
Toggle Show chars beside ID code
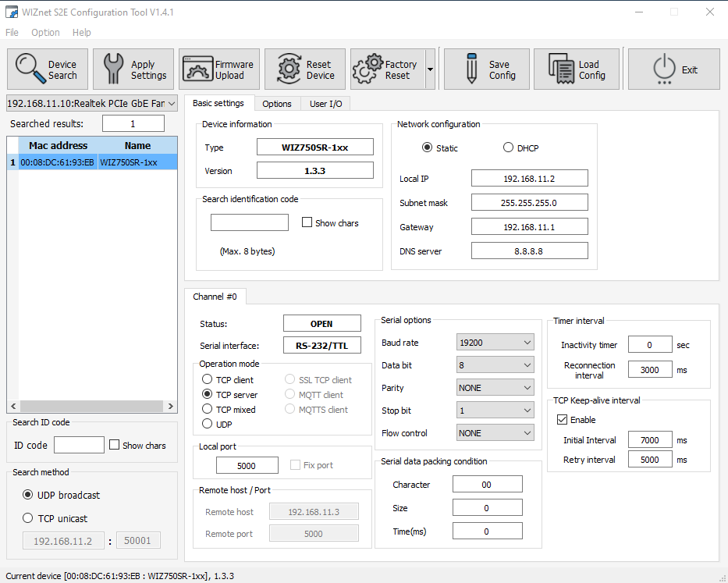coord(114,445)
